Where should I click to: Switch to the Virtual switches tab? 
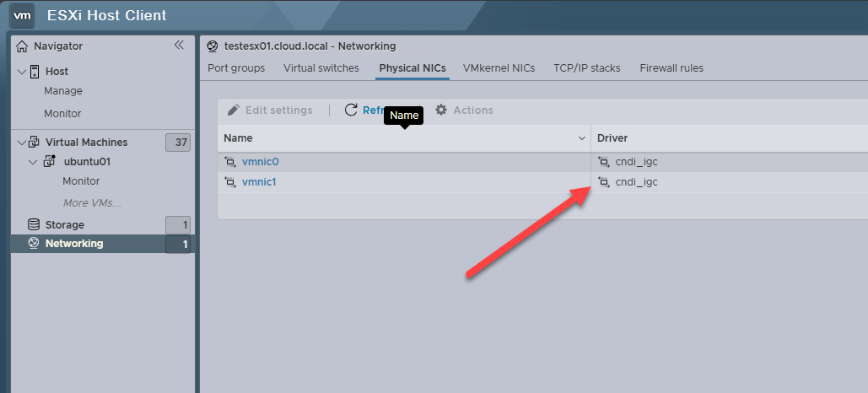(321, 68)
